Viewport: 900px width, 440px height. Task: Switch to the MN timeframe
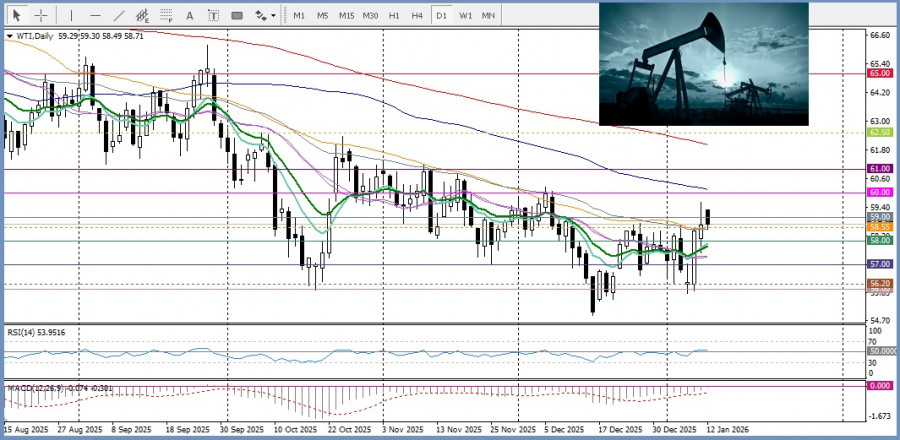(x=488, y=15)
